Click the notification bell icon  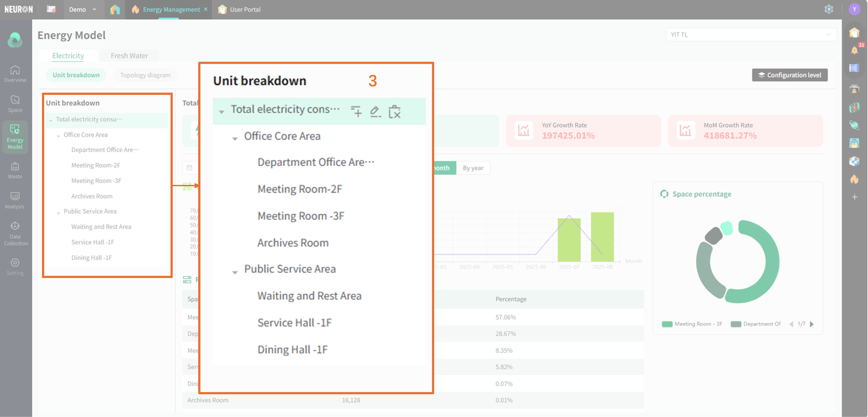pyautogui.click(x=854, y=50)
